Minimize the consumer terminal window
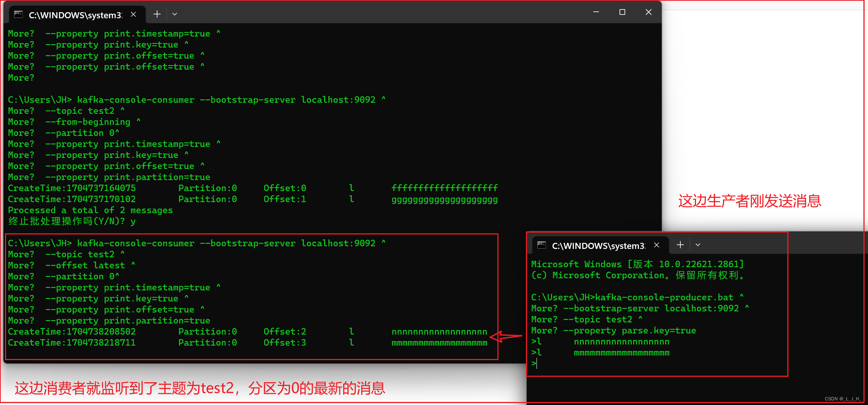 click(x=596, y=12)
